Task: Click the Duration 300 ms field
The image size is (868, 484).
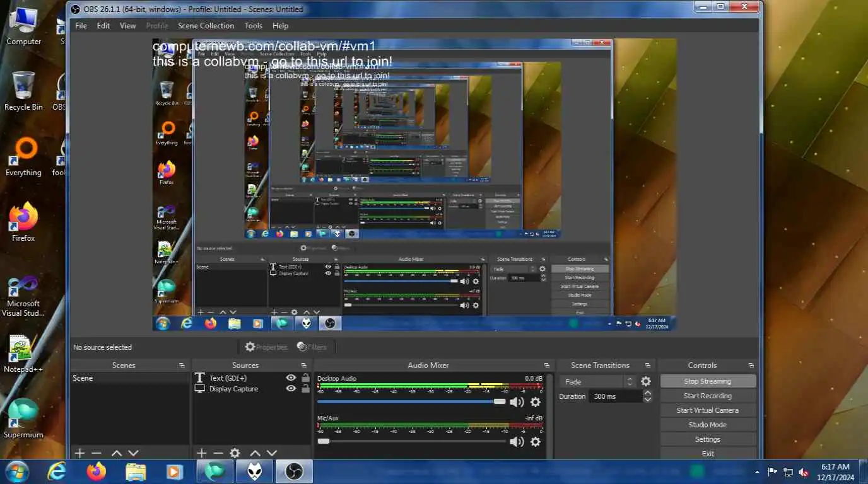Action: pyautogui.click(x=616, y=396)
